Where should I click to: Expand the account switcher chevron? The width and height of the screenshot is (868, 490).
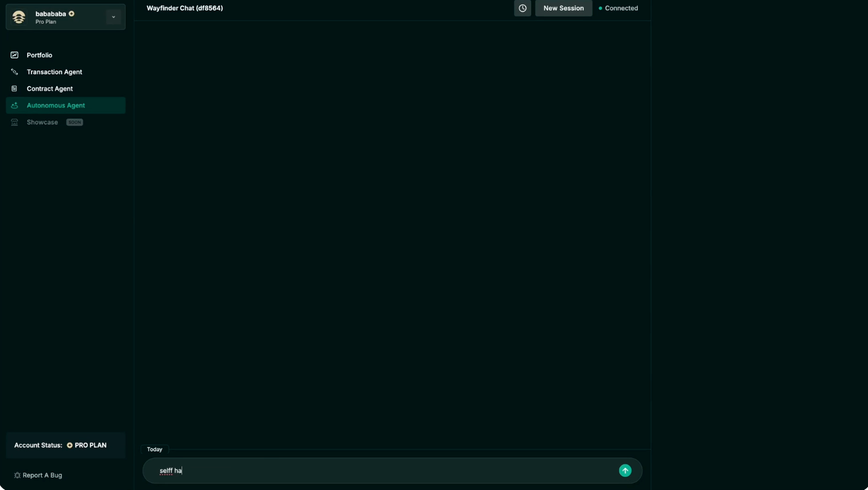113,17
